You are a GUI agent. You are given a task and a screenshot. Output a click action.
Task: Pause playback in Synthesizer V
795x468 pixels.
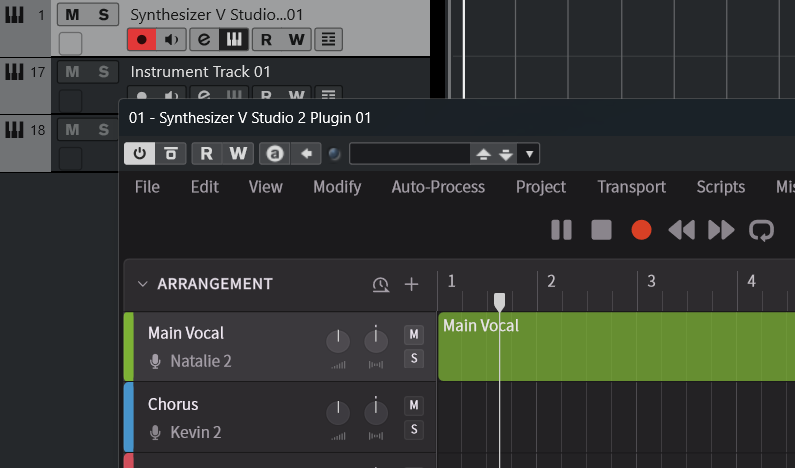tap(561, 230)
